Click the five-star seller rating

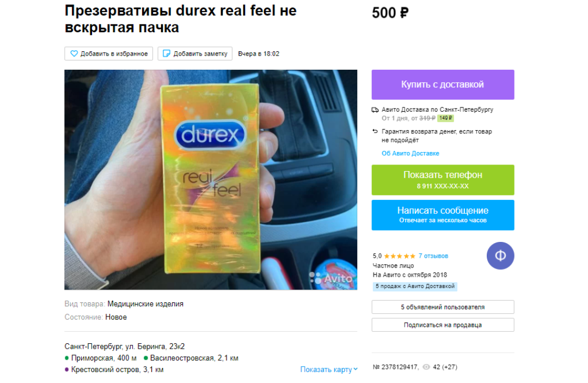tap(400, 256)
